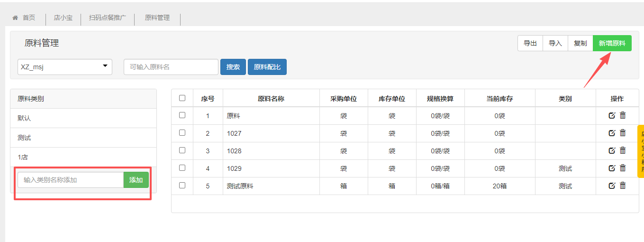
Task: Click trash icon for row 1029
Action: (x=623, y=168)
